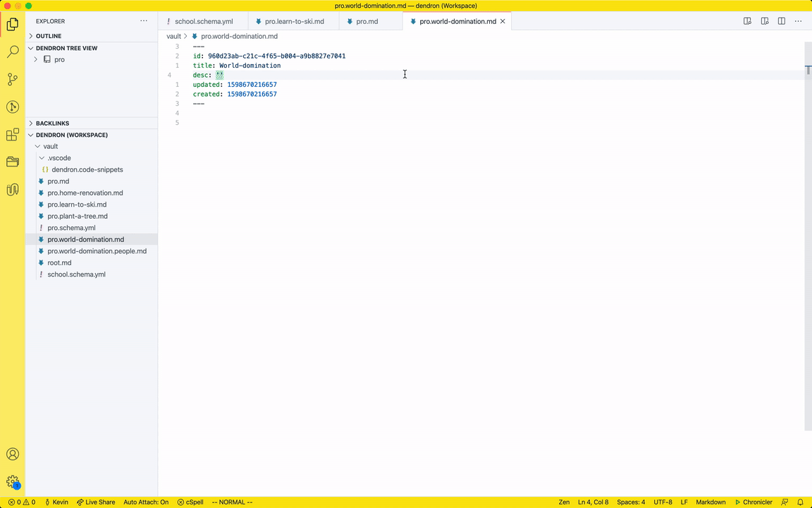Open the Extensions view

click(13, 134)
